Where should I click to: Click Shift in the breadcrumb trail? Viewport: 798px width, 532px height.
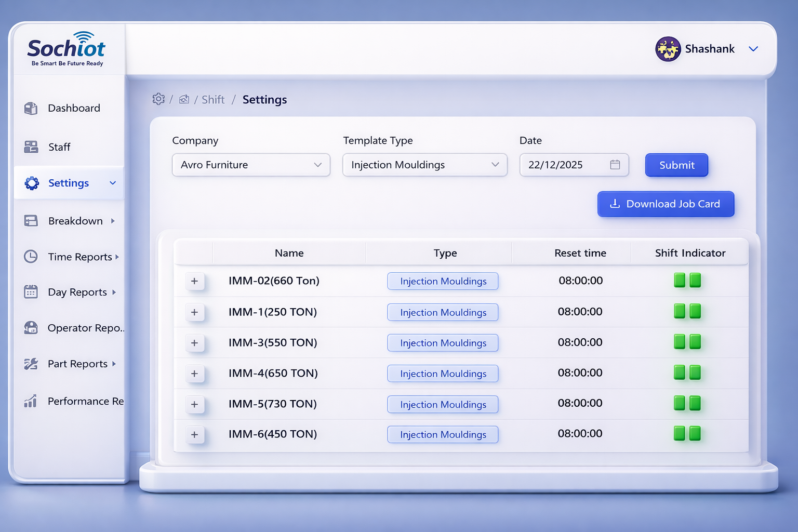[213, 99]
